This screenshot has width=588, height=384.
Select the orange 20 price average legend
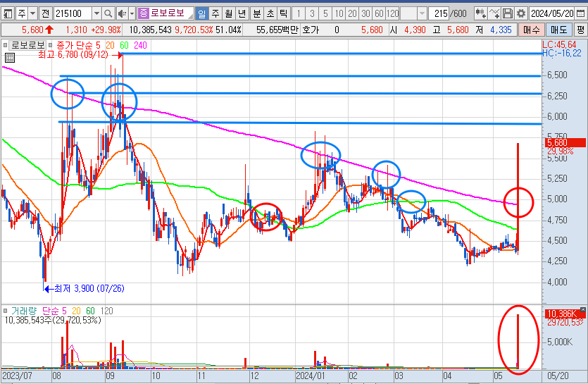tap(110, 45)
